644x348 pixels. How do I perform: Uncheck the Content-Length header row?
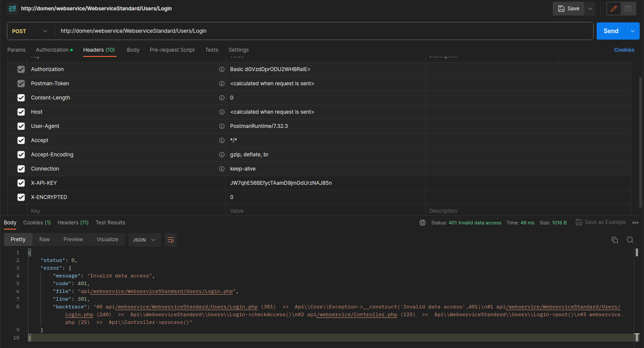click(21, 97)
